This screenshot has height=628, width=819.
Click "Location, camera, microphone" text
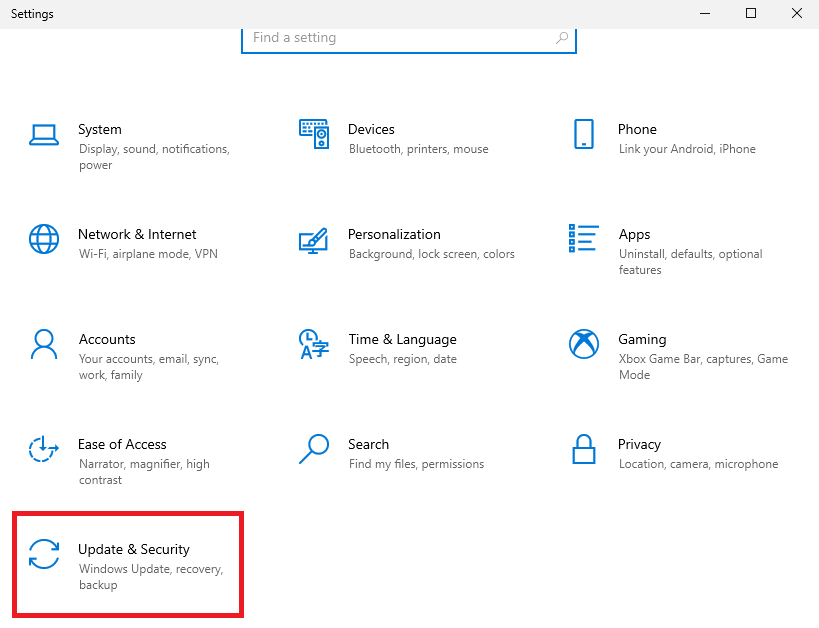coord(698,464)
